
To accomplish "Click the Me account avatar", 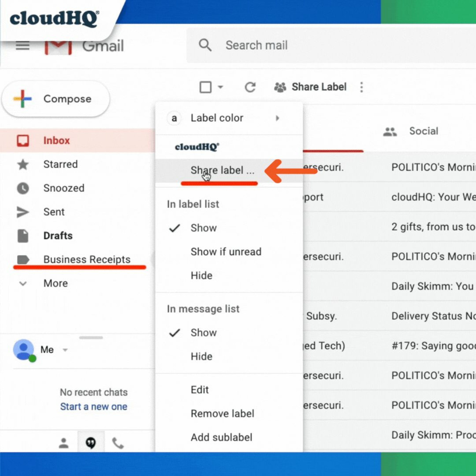I will click(x=24, y=350).
